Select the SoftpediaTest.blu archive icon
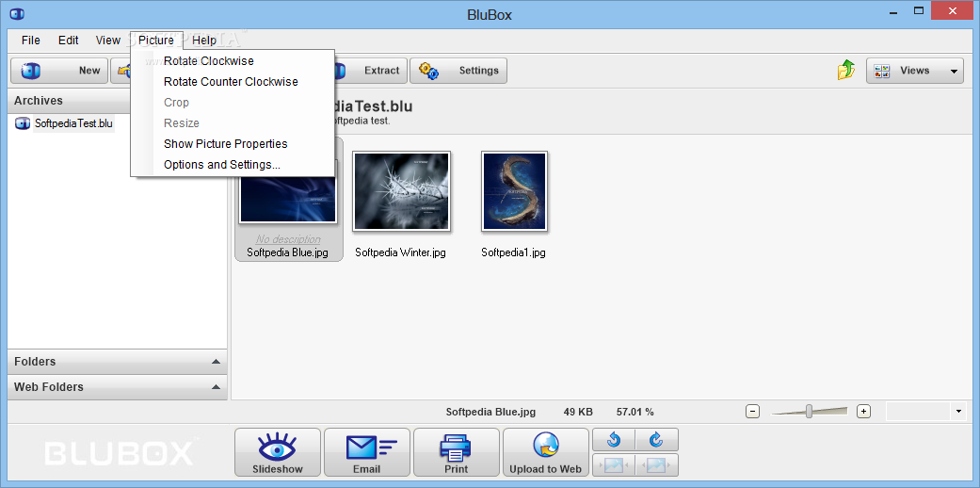The image size is (980, 488). click(x=23, y=123)
